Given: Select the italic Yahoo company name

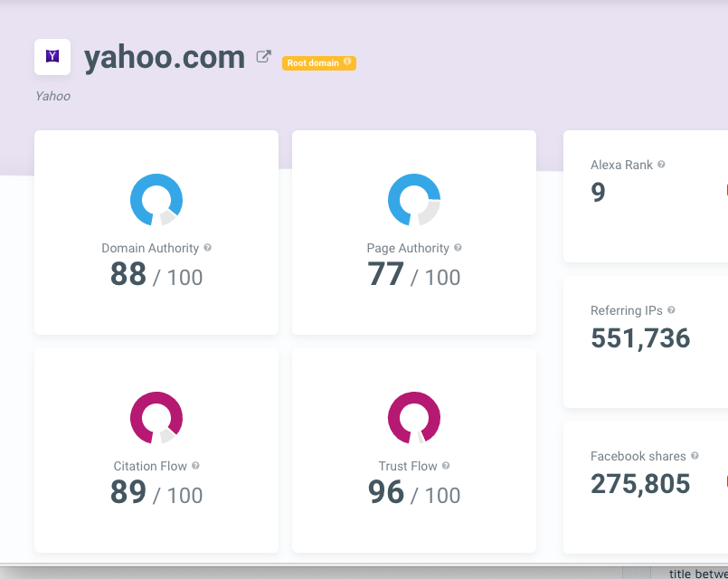Looking at the screenshot, I should pyautogui.click(x=52, y=96).
